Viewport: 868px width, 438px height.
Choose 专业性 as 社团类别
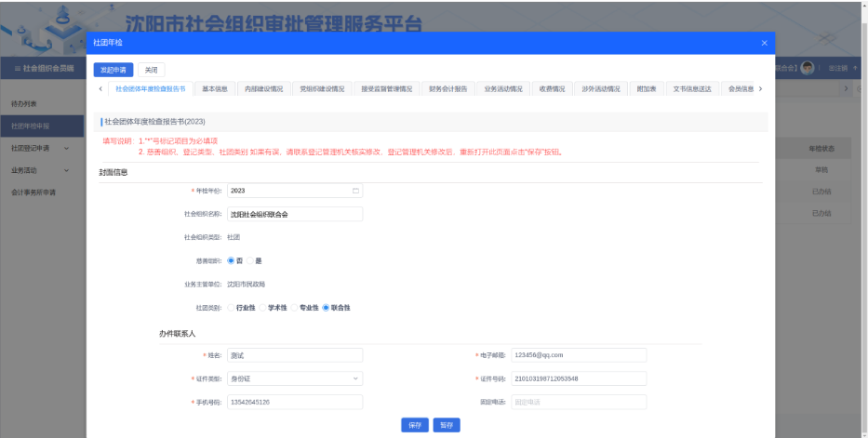coord(294,307)
